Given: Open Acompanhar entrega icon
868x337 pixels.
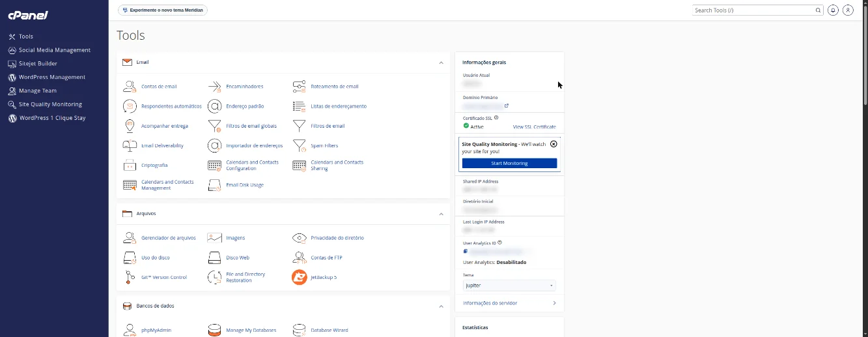Looking at the screenshot, I should coord(130,126).
